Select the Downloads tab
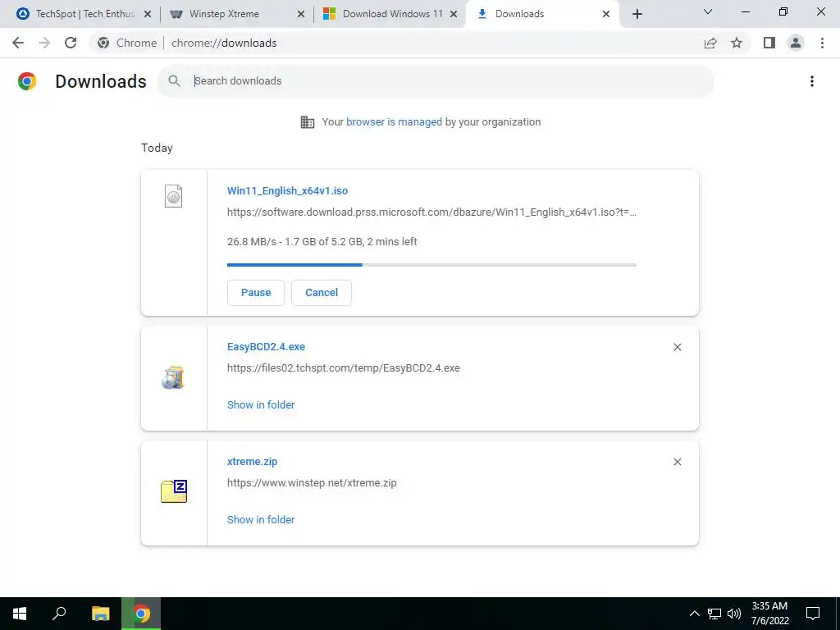840x630 pixels. tap(543, 14)
